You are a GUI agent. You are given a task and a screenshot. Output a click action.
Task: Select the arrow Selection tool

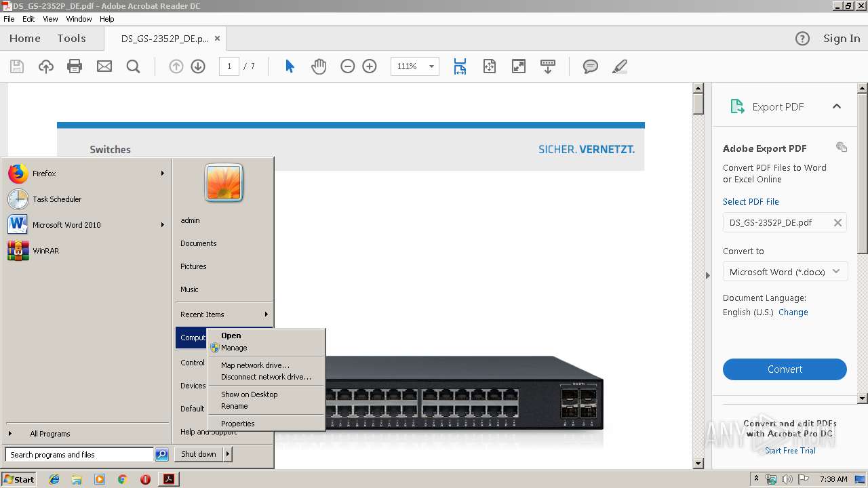click(290, 66)
